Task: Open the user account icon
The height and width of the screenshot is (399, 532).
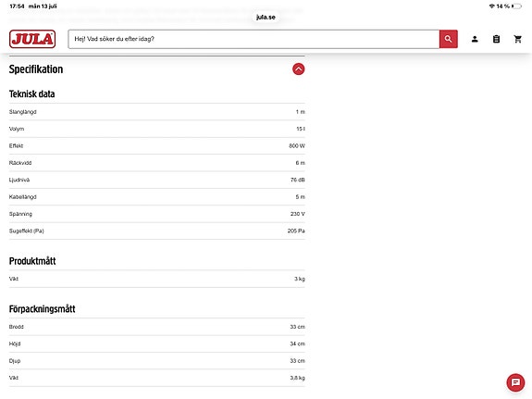Action: point(475,39)
